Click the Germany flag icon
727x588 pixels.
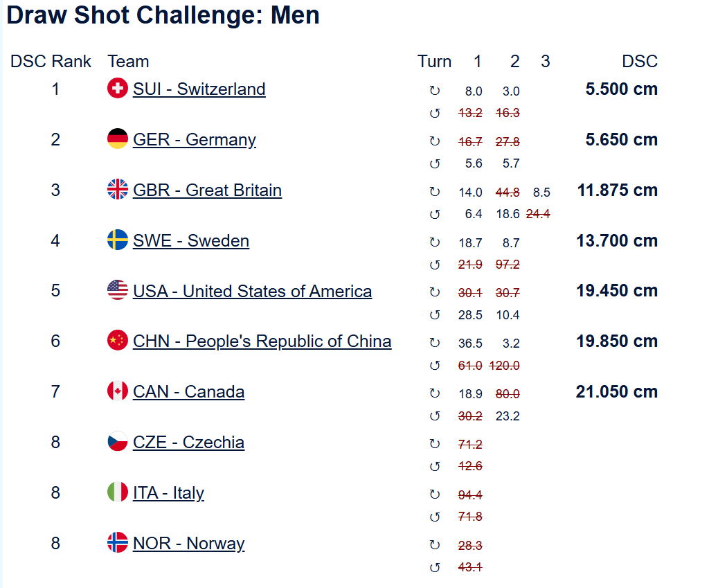[118, 139]
